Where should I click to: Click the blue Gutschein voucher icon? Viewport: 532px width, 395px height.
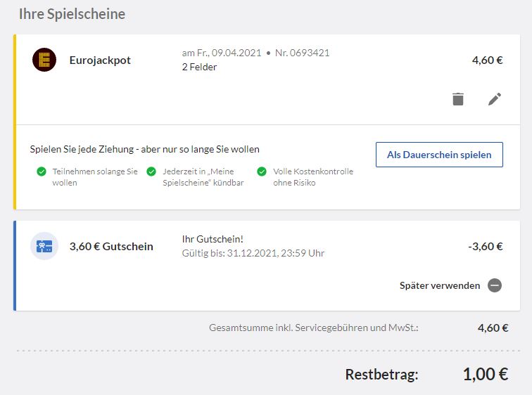pyautogui.click(x=44, y=246)
